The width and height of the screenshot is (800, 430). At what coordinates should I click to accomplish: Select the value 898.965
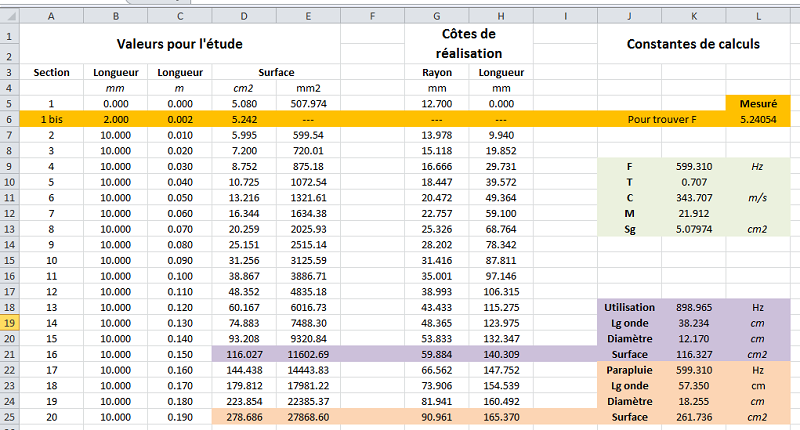(694, 307)
